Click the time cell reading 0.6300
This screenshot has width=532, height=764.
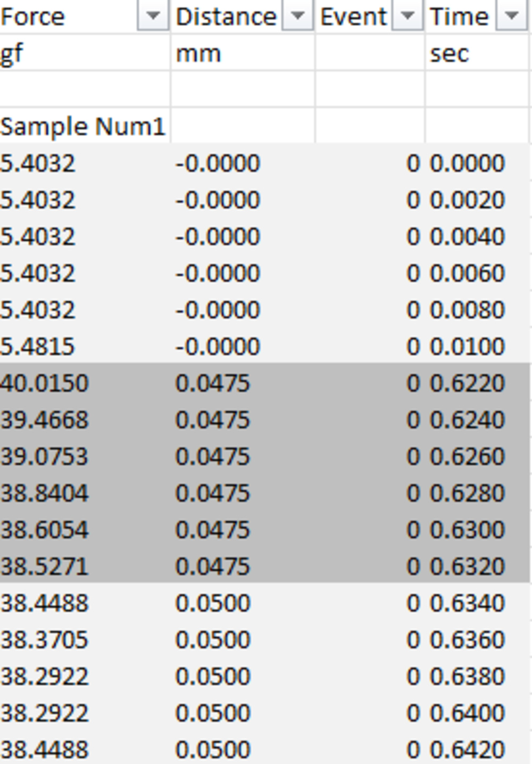467,530
